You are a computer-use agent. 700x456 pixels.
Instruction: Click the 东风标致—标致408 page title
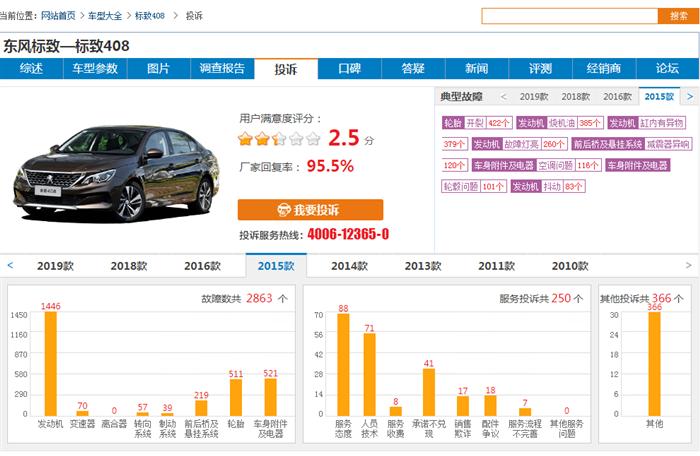pyautogui.click(x=66, y=46)
